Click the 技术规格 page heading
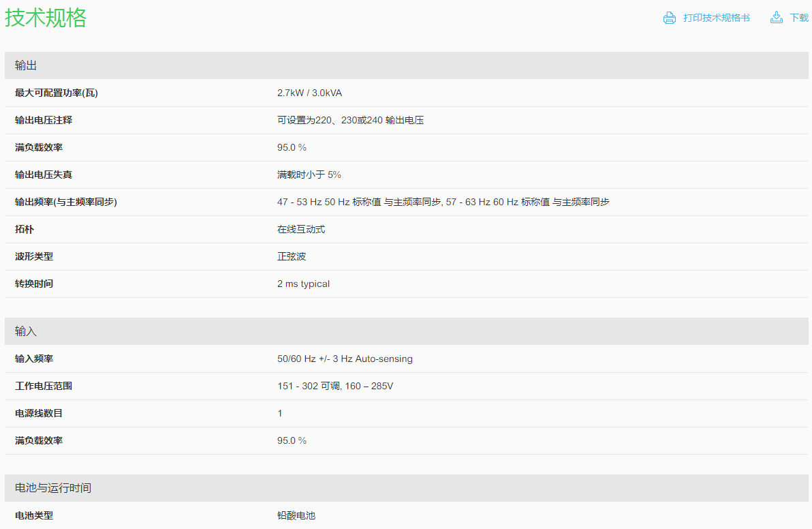Screen dimensions: 812x529 (x=46, y=18)
